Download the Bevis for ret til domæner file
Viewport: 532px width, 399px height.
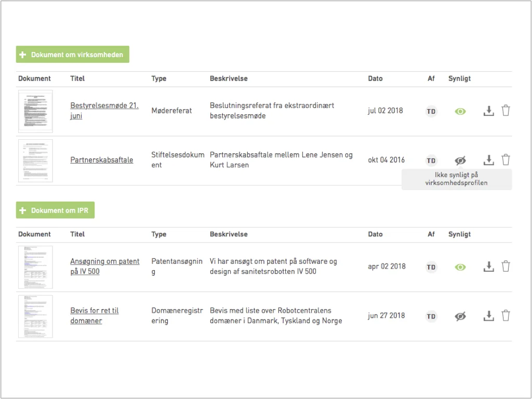[x=488, y=316]
